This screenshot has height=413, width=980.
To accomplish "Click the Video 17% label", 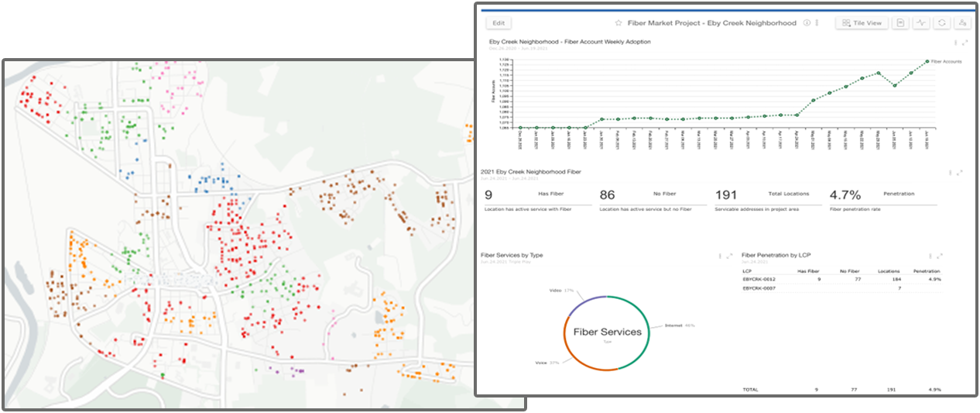I will [561, 291].
